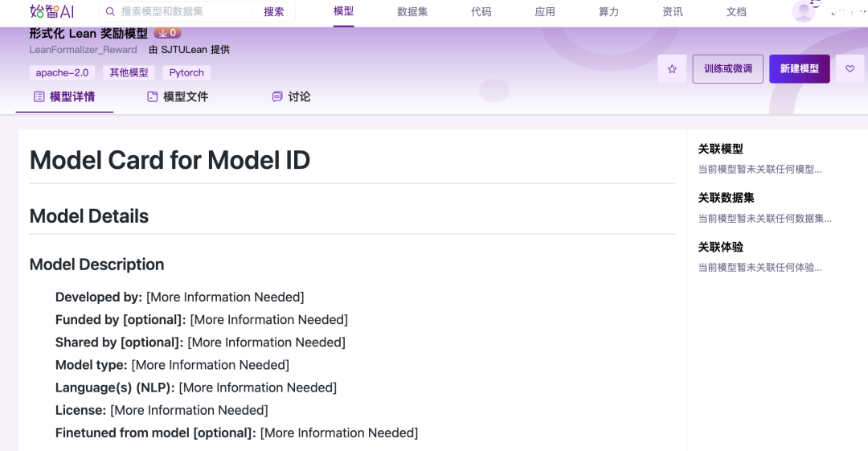
Task: Click the Model type line
Action: [x=172, y=365]
